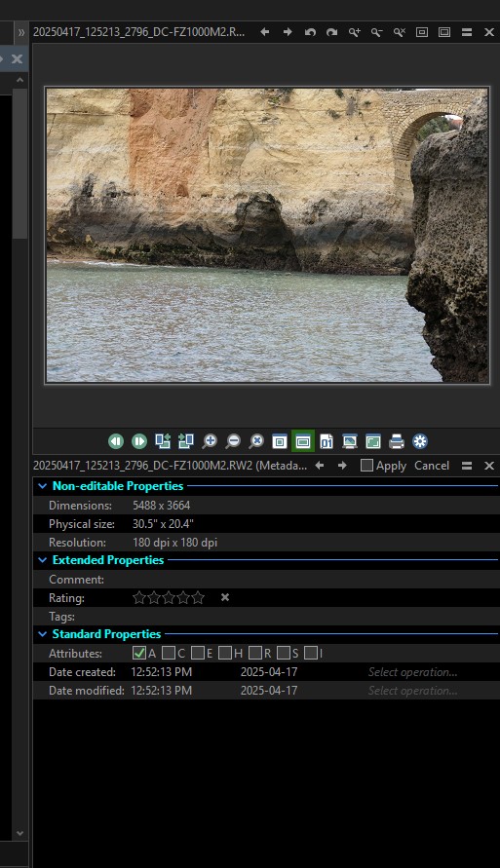
Task: Reset zoom with the magnifier X icon
Action: (256, 441)
